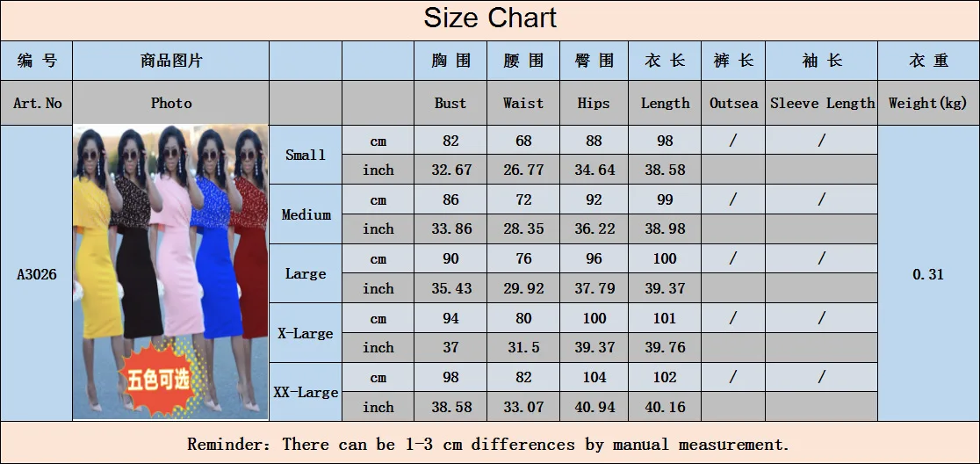Click the A3026 article number cell
This screenshot has height=464, width=980.
(x=36, y=274)
